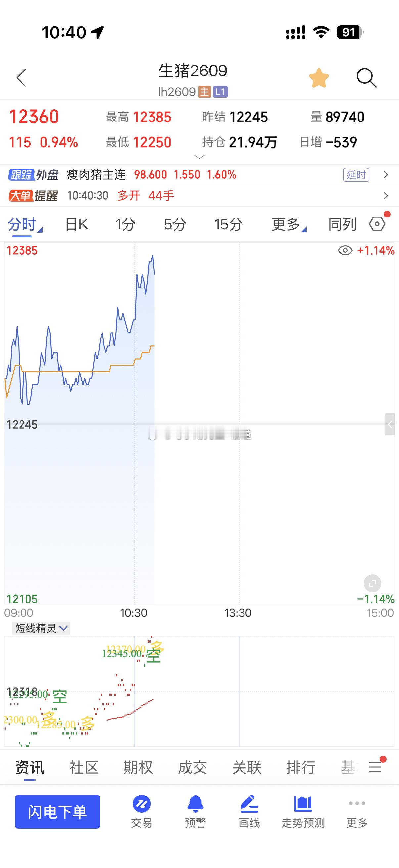Switch to the 成交 tab
399x868 pixels.
[x=192, y=768]
